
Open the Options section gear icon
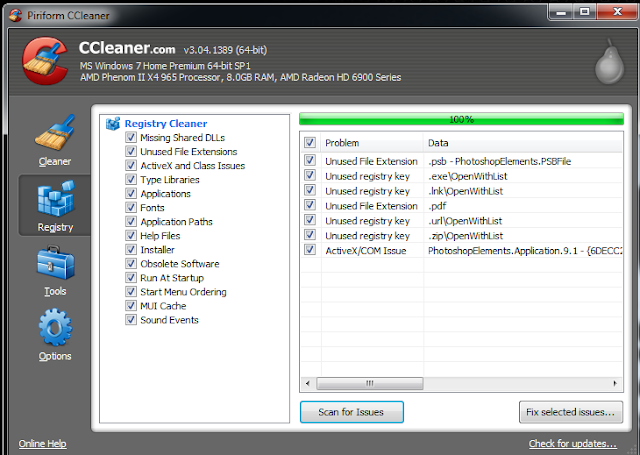pos(55,328)
